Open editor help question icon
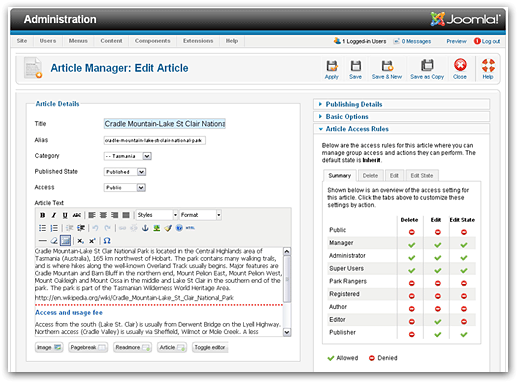 click(179, 228)
